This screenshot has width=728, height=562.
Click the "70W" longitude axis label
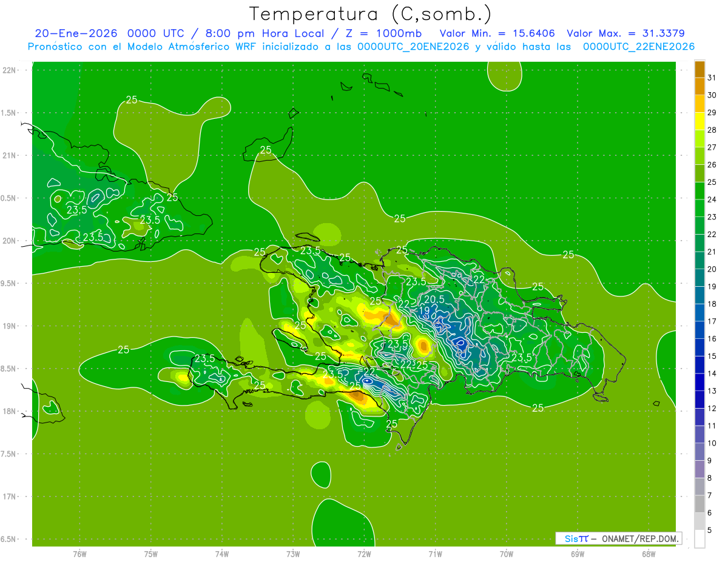click(507, 554)
